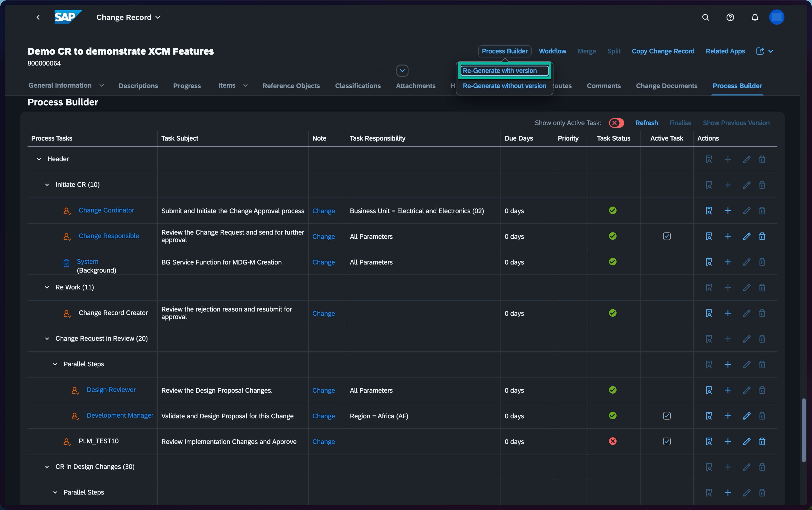The width and height of the screenshot is (812, 510).
Task: Open the details icon for Change Cordinator
Action: click(709, 210)
